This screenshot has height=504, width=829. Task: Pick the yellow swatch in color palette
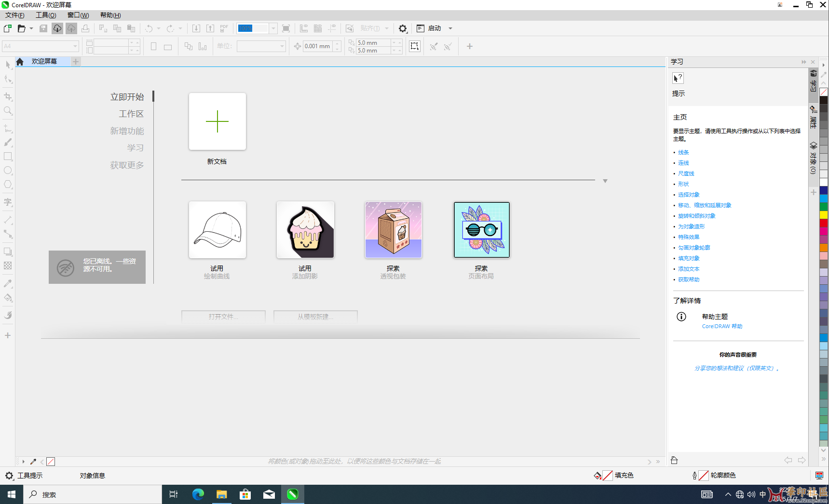(x=824, y=214)
